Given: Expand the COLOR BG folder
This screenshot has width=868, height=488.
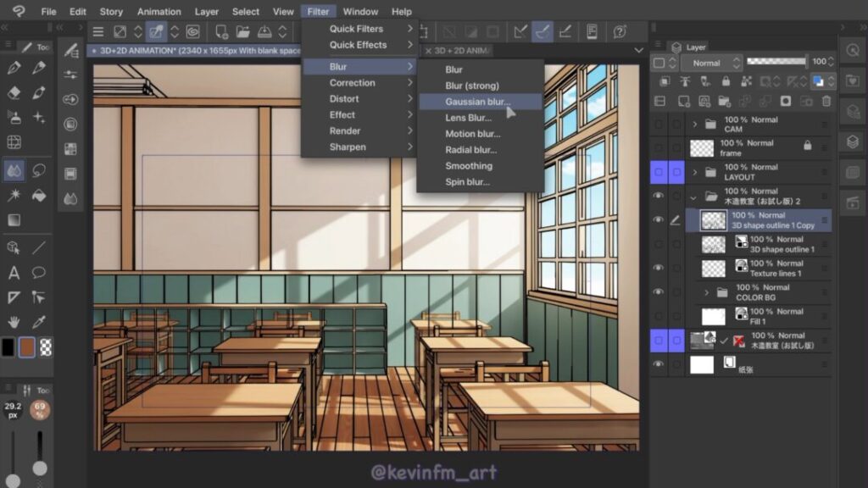Looking at the screenshot, I should [706, 292].
